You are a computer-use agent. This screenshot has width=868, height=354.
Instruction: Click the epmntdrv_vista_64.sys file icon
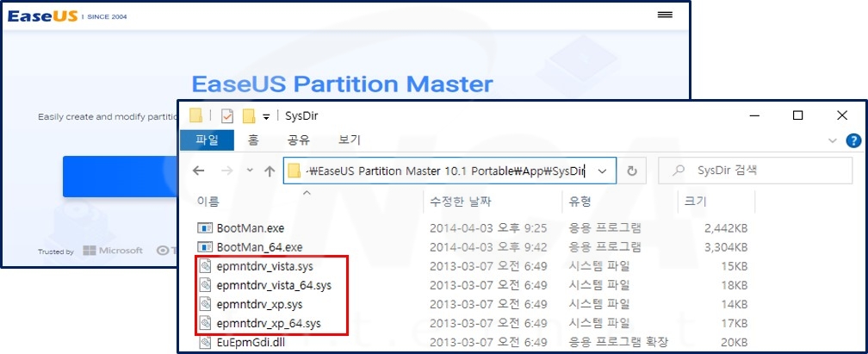[x=205, y=285]
